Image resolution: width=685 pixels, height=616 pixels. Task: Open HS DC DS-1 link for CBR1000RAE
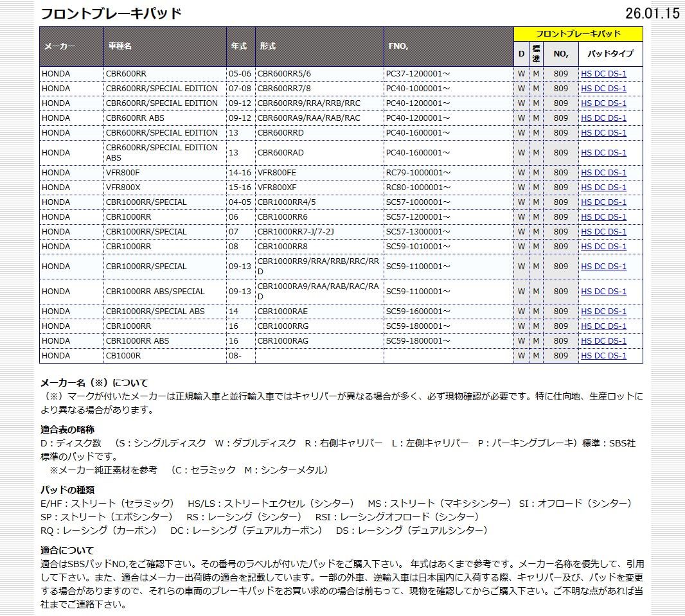point(603,312)
